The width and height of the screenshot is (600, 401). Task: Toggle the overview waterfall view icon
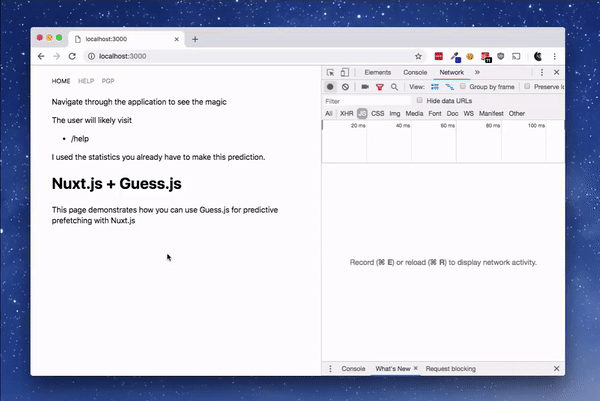coord(450,87)
